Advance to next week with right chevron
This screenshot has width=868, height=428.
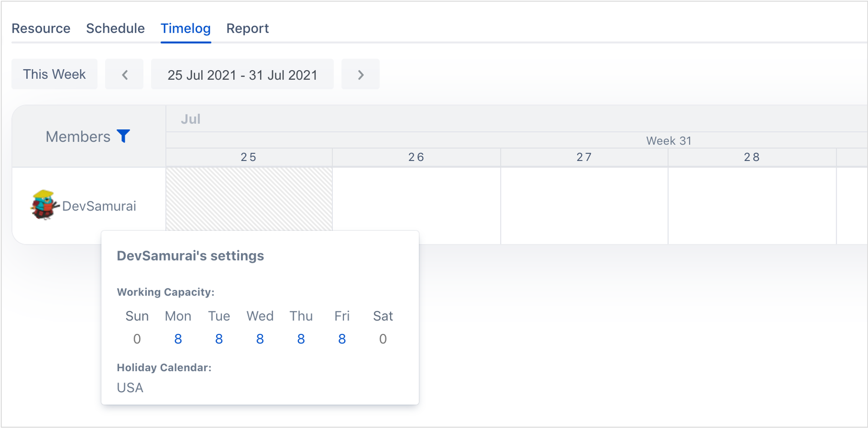click(x=360, y=74)
